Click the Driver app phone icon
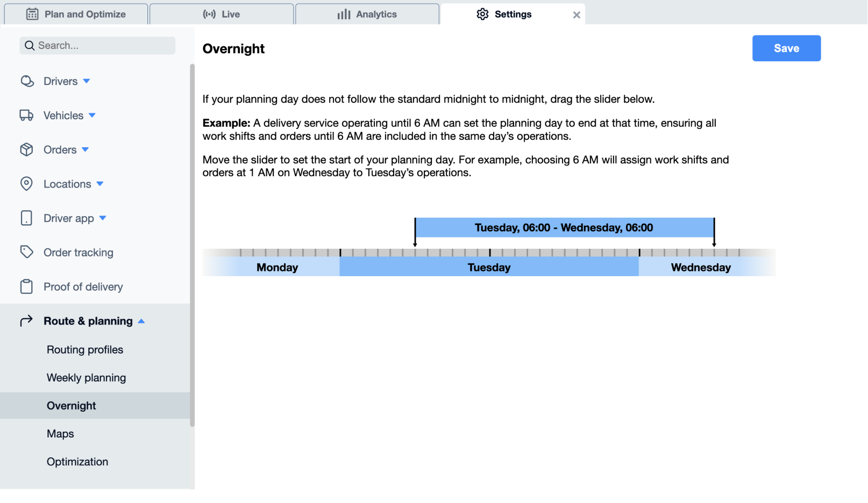Viewport: 868px width, 503px height. (26, 218)
